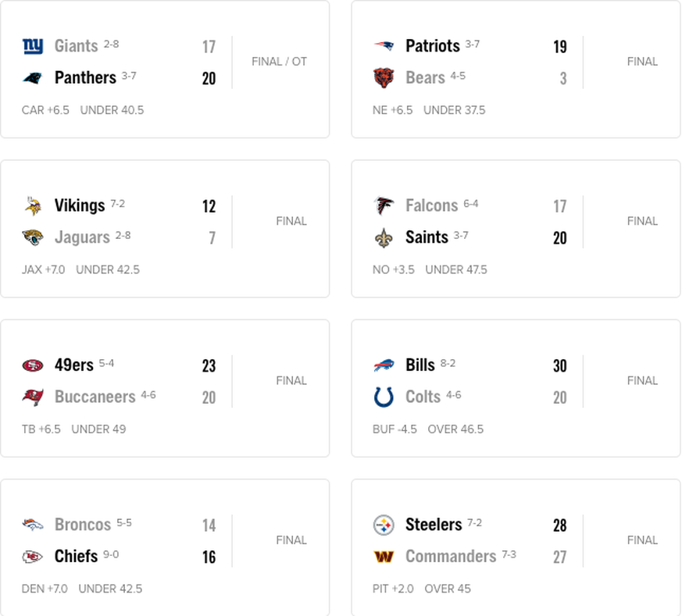Click the Minnesota Vikings logo
Screen dimensions: 682x616
pyautogui.click(x=33, y=205)
